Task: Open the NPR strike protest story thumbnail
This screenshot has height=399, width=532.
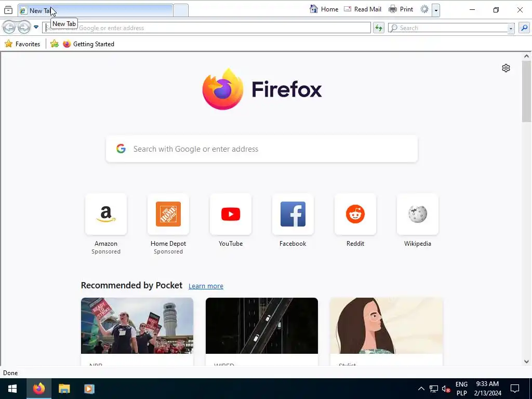Action: coord(137,326)
